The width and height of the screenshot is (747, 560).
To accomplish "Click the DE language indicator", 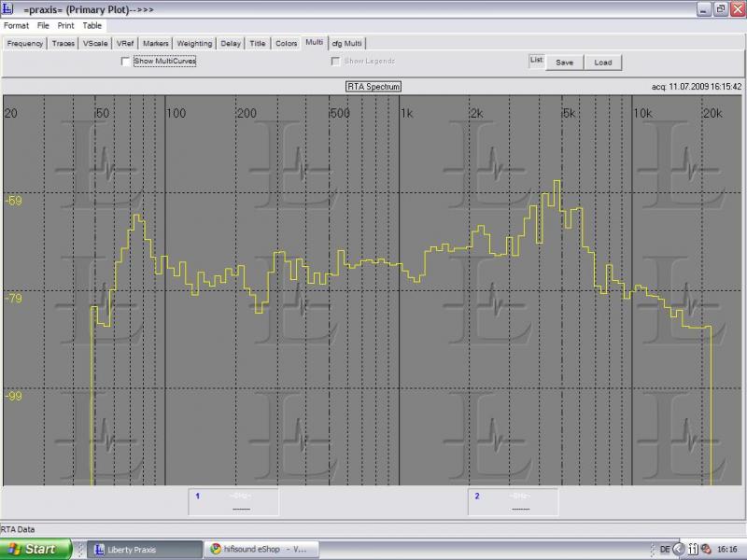I will pos(665,550).
